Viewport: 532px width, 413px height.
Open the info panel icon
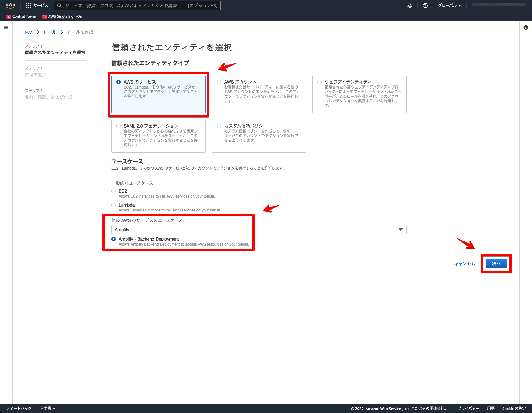coord(526,28)
